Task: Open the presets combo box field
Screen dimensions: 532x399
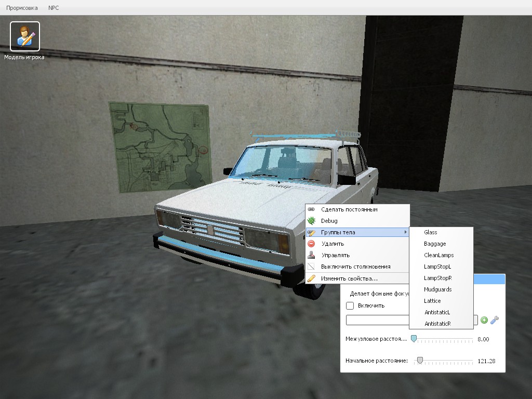Action: pyautogui.click(x=411, y=320)
